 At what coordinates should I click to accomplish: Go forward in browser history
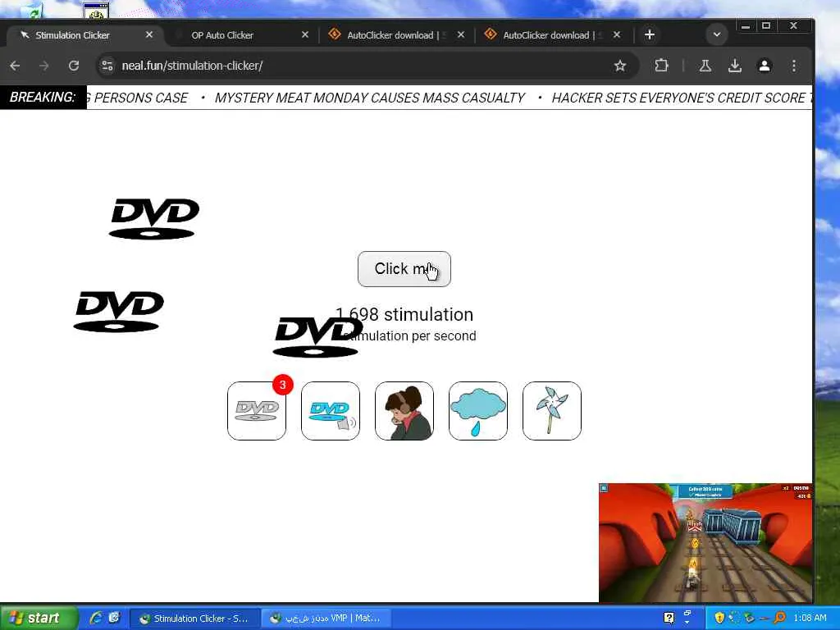pos(44,66)
